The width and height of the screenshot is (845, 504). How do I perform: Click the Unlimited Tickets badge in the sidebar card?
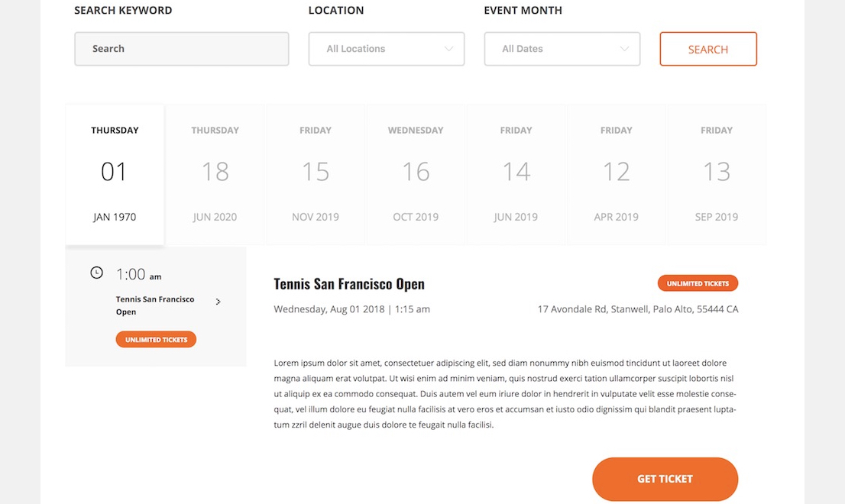coord(156,340)
